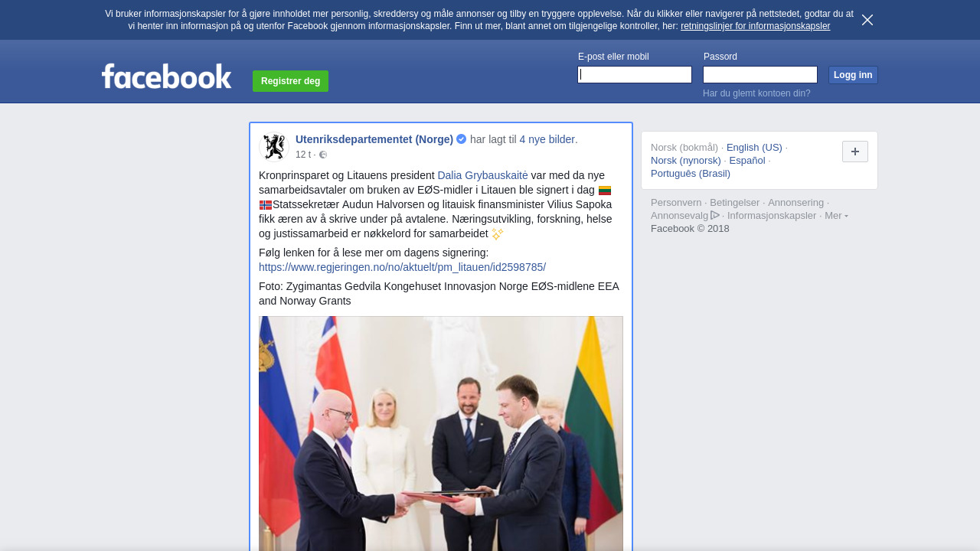Click the public globe icon beside 12 t

323,155
